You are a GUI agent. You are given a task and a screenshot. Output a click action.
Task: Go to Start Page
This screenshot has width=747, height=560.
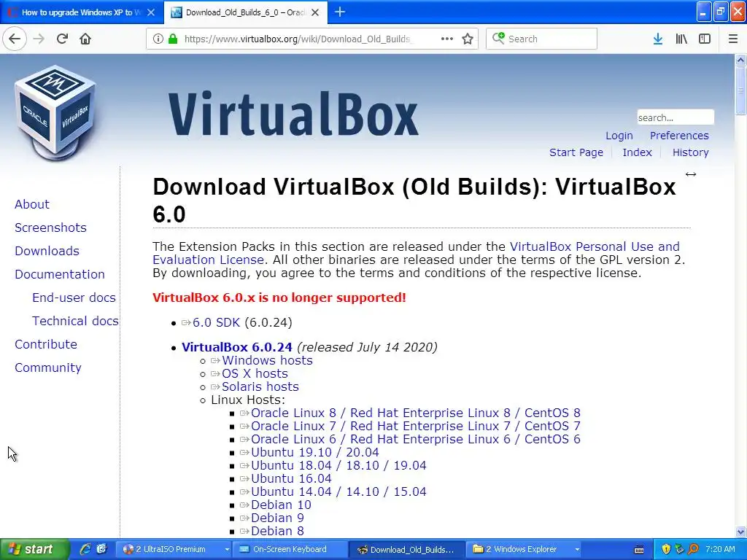coord(576,152)
